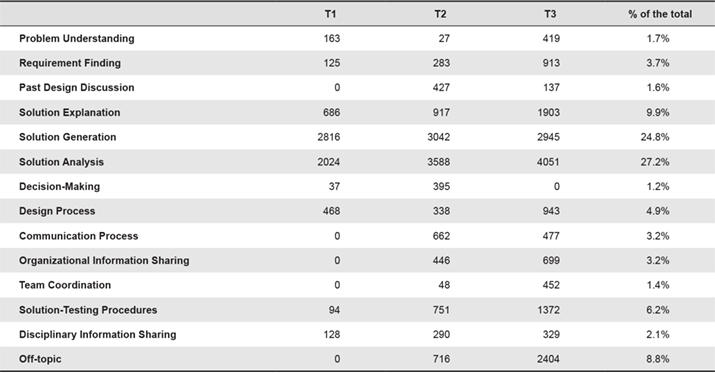
Task: Click Disciplinary Information Sharing label
Action: coord(98,335)
